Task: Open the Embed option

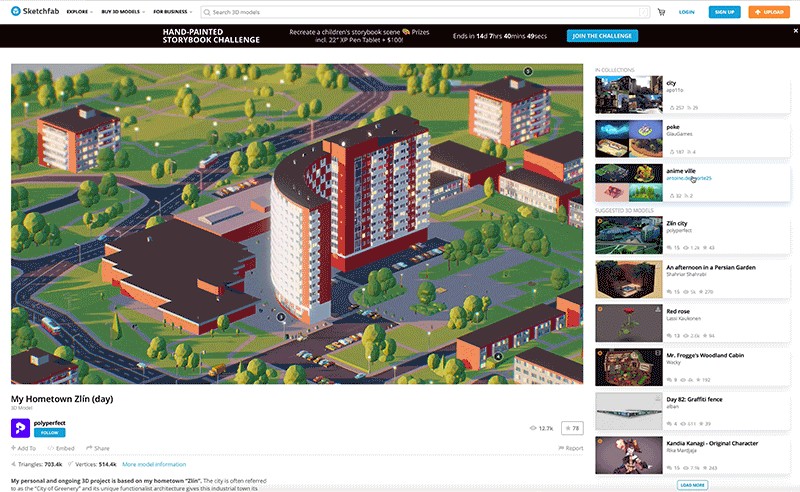Action: tap(61, 448)
